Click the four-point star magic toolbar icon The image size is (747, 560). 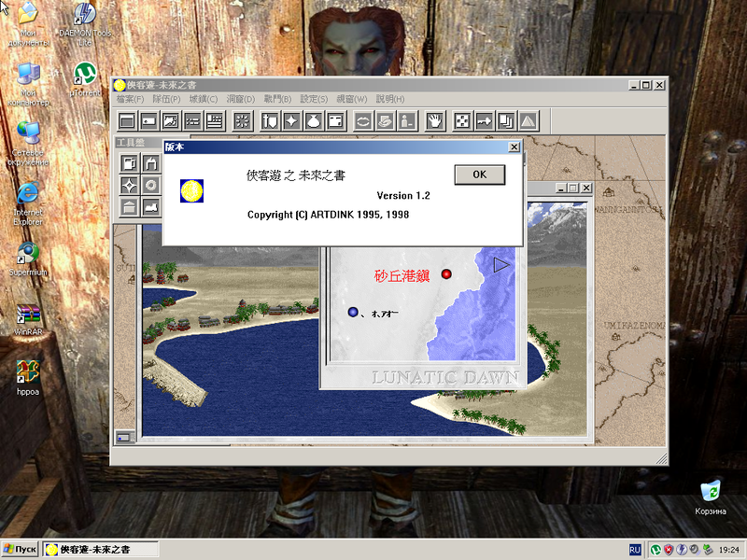(292, 121)
